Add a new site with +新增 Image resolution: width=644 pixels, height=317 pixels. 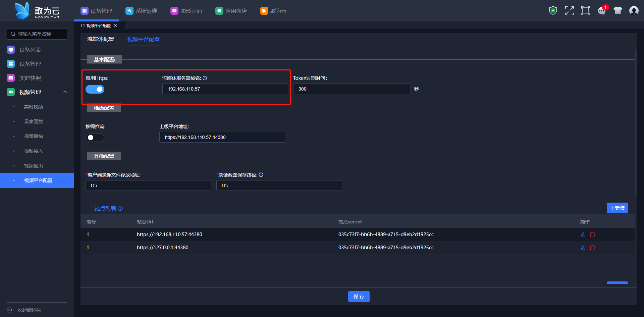[617, 208]
